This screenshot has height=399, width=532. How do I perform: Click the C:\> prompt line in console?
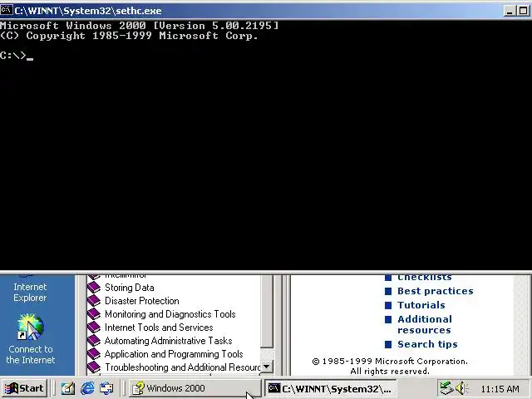pyautogui.click(x=17, y=56)
